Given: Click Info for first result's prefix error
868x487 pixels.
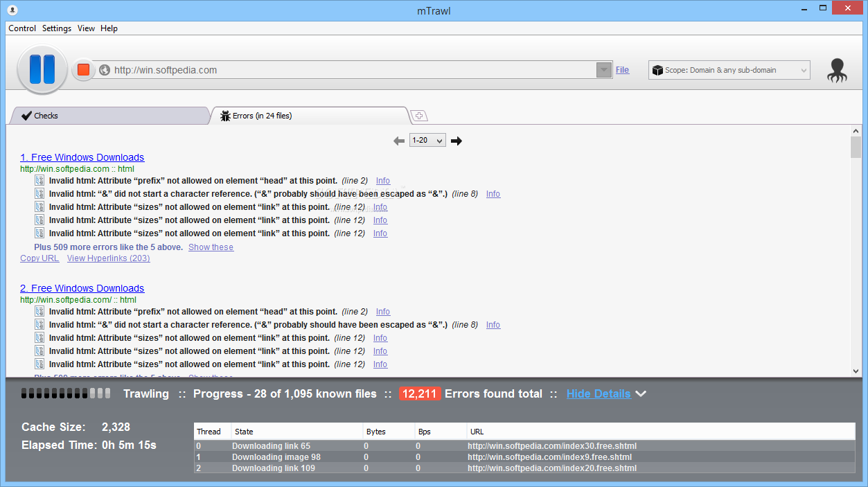Looking at the screenshot, I should point(383,181).
